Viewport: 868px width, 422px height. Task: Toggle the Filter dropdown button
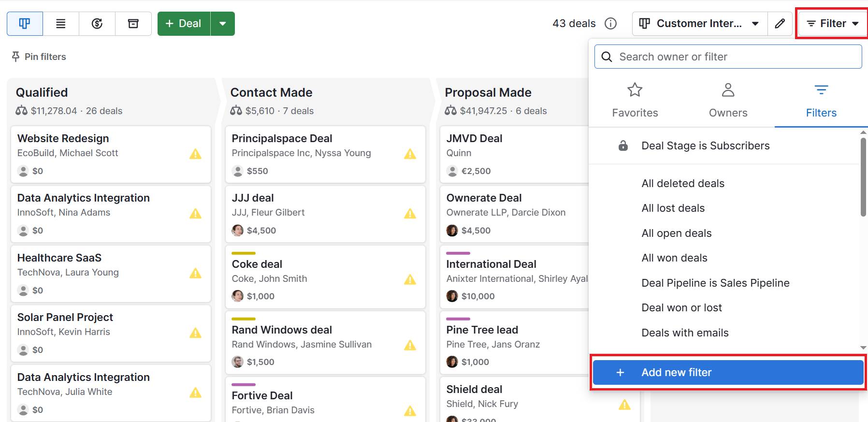(x=832, y=24)
